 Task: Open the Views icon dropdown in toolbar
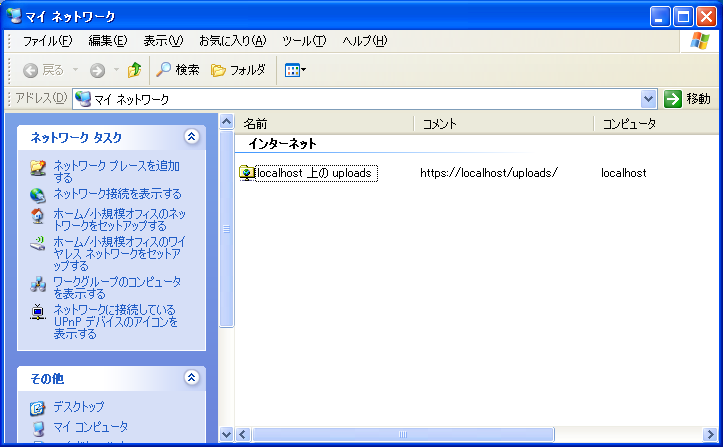[296, 70]
